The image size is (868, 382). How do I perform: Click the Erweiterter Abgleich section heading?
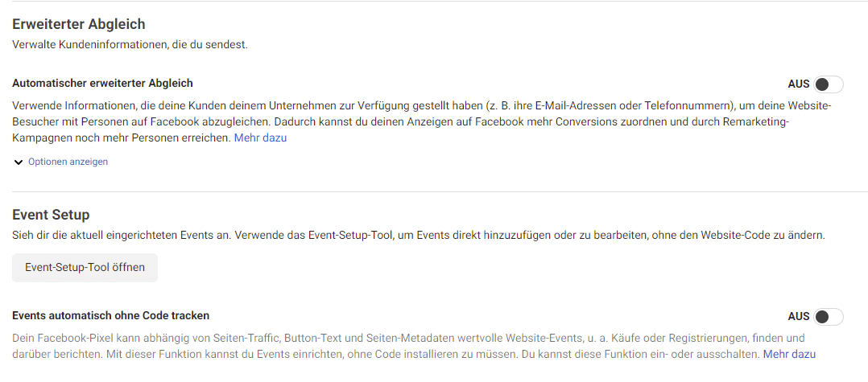(78, 24)
